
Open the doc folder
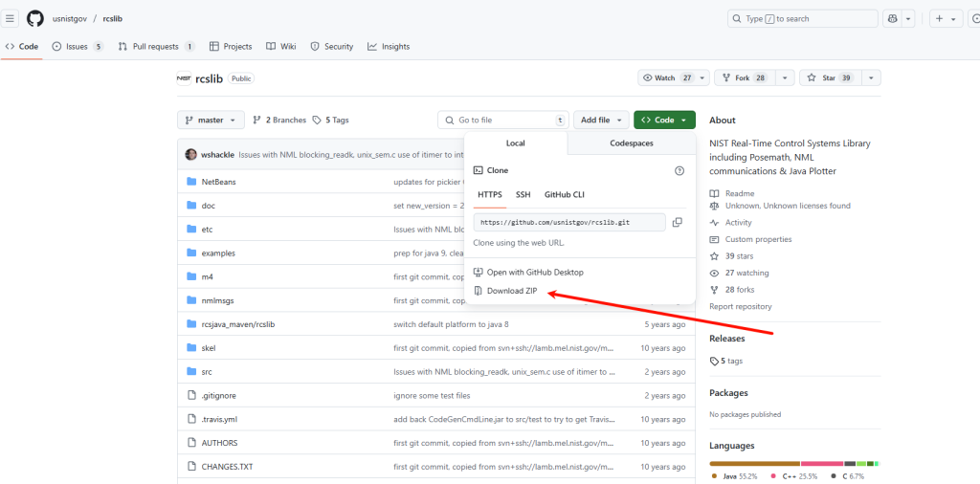point(208,206)
